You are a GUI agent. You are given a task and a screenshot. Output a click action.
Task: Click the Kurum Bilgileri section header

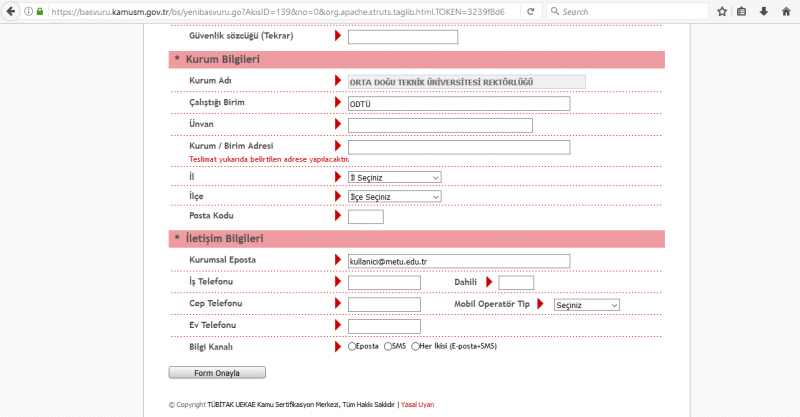click(x=416, y=60)
